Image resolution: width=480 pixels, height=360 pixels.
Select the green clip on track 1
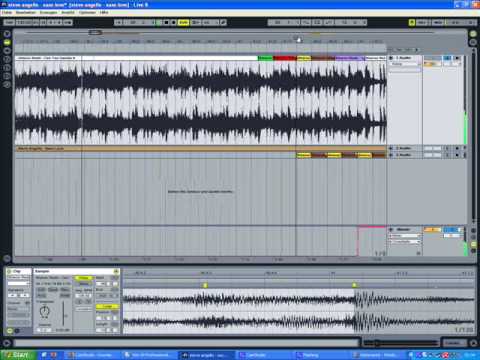pyautogui.click(x=265, y=58)
